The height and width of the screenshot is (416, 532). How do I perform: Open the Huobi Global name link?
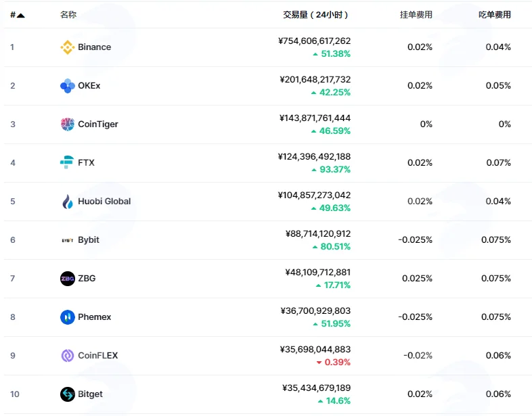pos(104,202)
